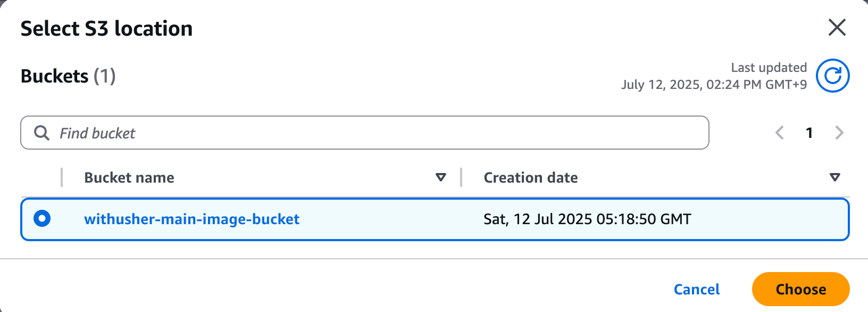This screenshot has height=312, width=868.
Task: Click the bucket row's creation date cell
Action: tap(587, 219)
